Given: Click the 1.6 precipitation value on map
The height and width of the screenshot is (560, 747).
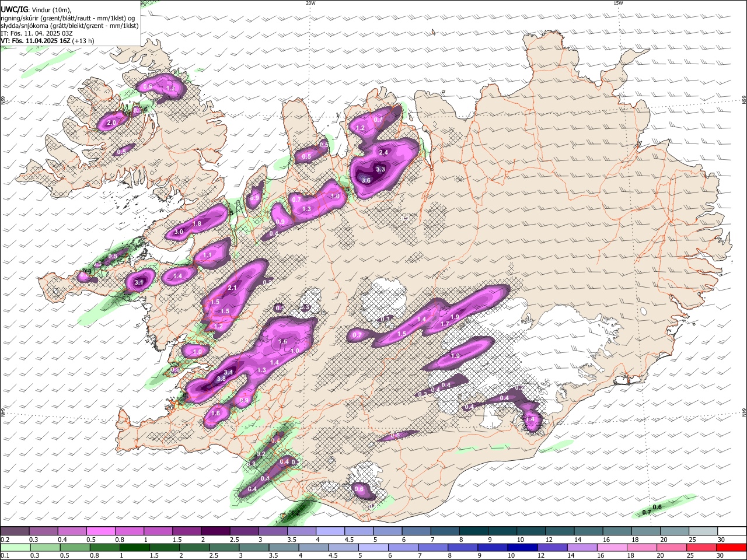Looking at the screenshot, I should coord(215,414).
